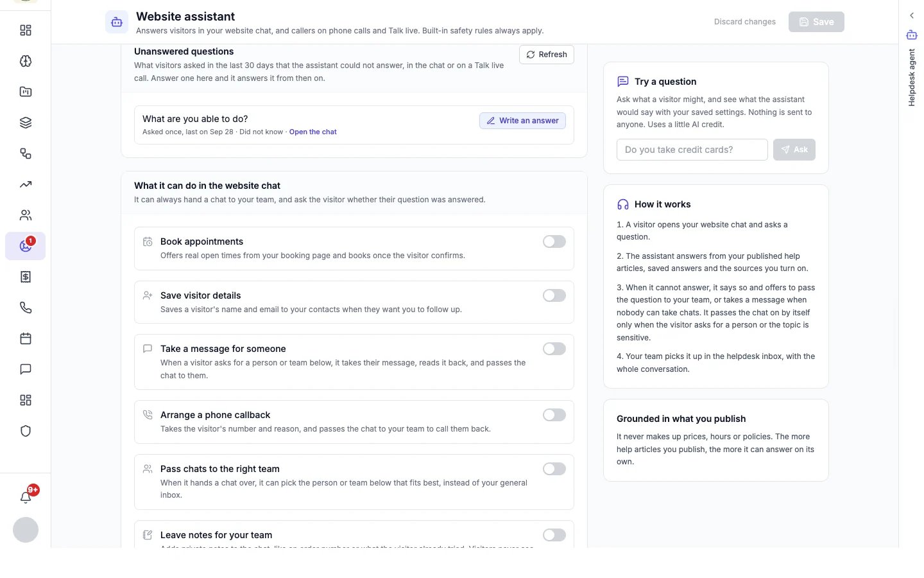Click the 'Unanswered questions' heading
The width and height of the screenshot is (924, 578).
184,51
